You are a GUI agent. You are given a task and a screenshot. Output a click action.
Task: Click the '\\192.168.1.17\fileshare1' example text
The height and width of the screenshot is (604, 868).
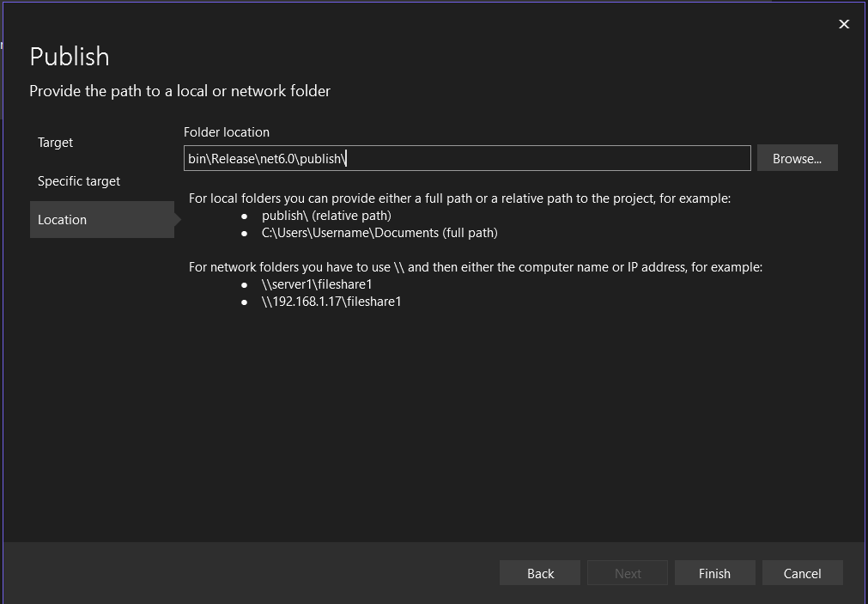pyautogui.click(x=331, y=302)
